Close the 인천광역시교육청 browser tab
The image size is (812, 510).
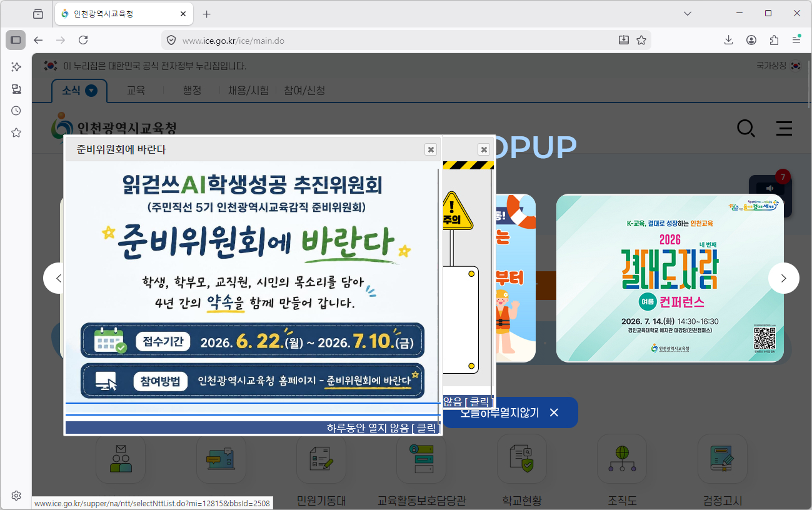click(x=183, y=14)
